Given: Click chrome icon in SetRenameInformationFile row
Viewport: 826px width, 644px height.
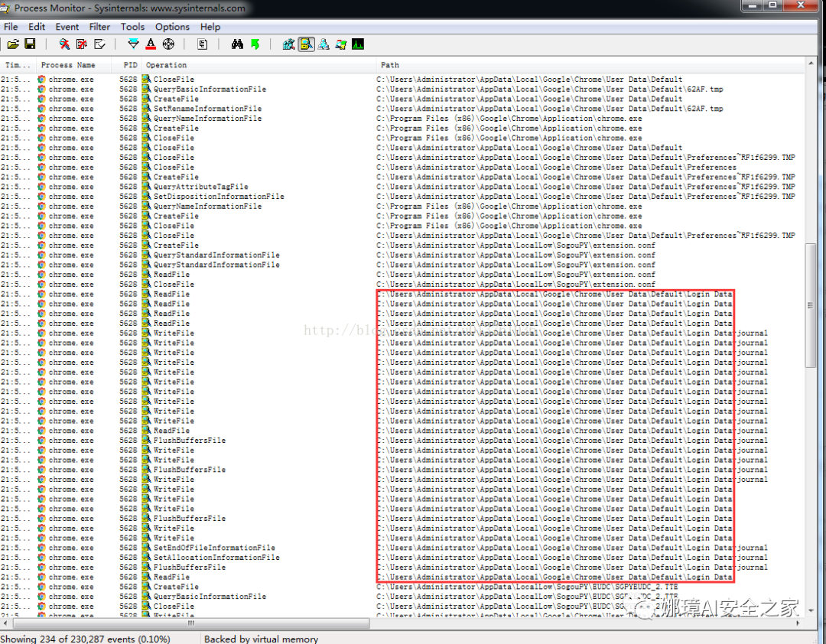Looking at the screenshot, I should [41, 109].
